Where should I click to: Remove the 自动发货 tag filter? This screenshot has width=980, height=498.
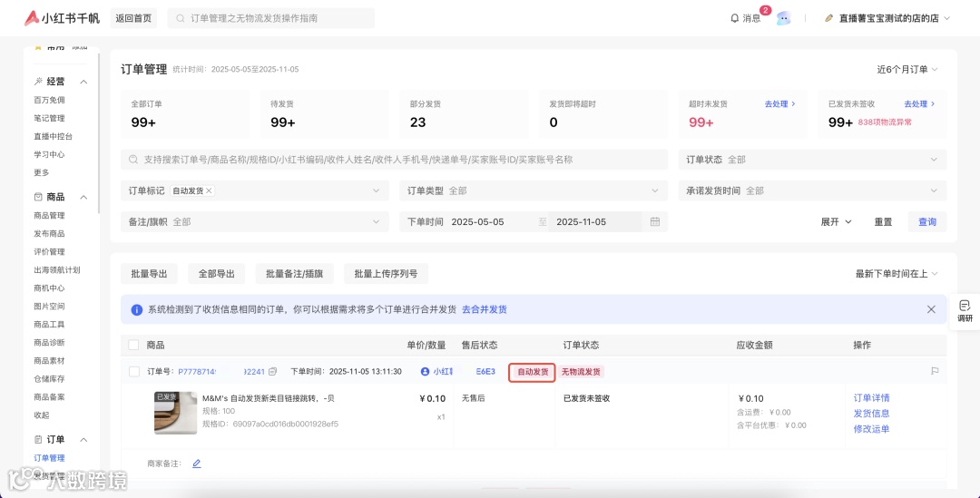click(x=209, y=190)
